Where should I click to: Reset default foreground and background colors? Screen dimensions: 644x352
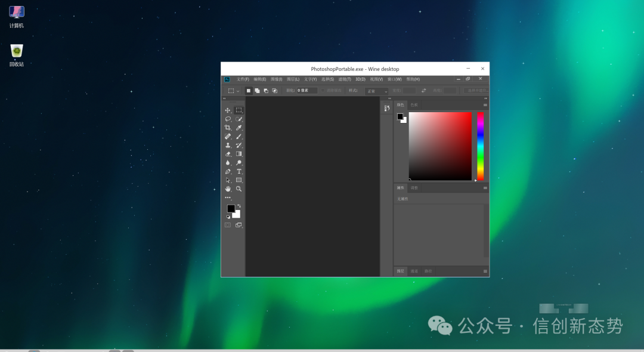(x=227, y=217)
